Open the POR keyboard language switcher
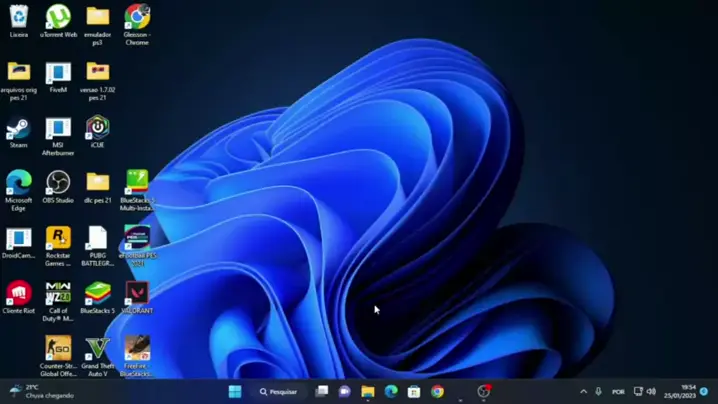 tap(618, 392)
